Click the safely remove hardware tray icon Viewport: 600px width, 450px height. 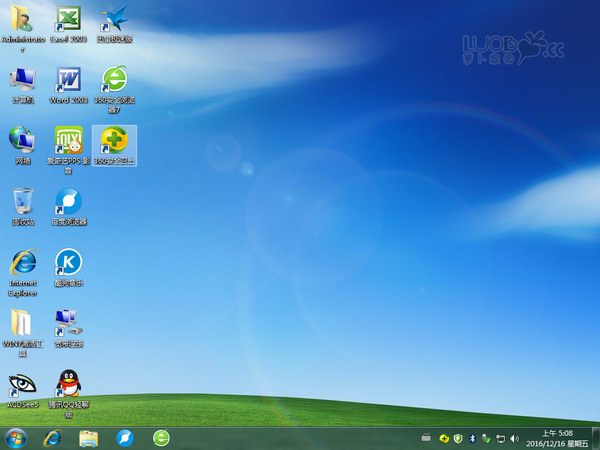[486, 439]
